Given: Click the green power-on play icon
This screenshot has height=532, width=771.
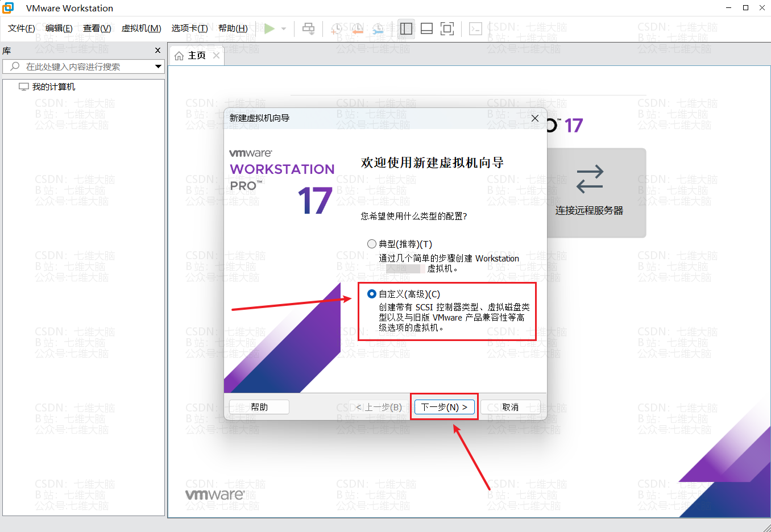Looking at the screenshot, I should [x=270, y=28].
